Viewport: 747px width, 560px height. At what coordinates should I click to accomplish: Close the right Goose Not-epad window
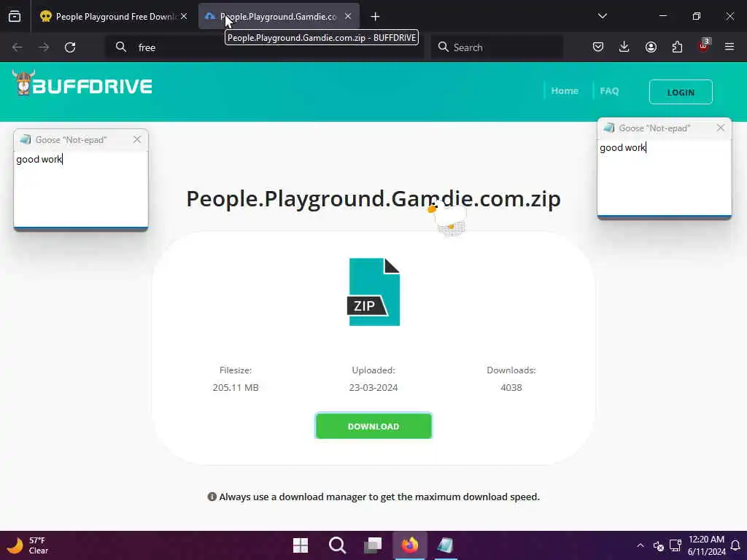pos(721,128)
